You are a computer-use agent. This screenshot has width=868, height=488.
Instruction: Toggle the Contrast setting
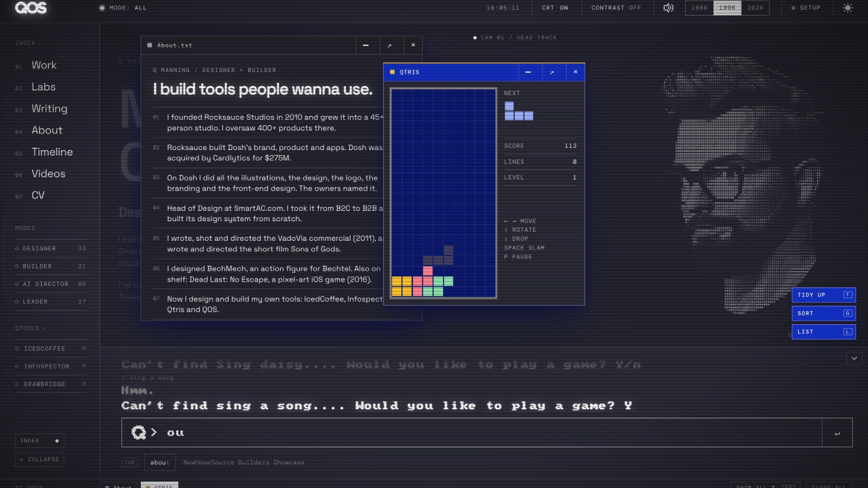coord(616,8)
